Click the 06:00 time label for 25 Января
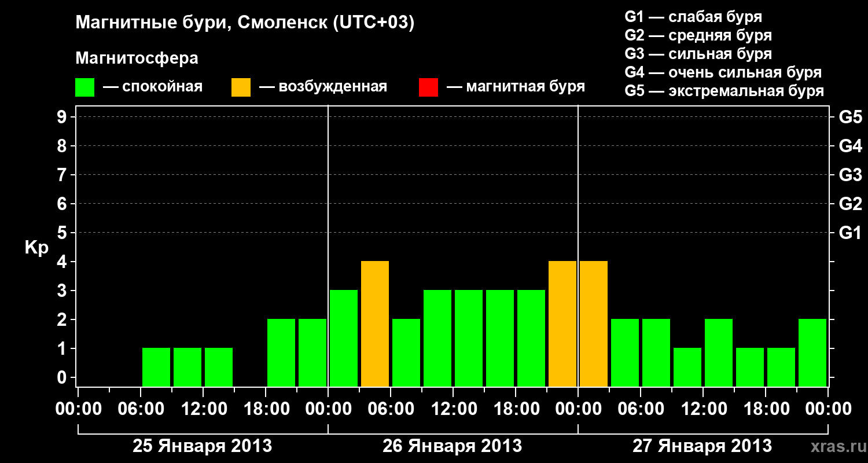 [141, 409]
